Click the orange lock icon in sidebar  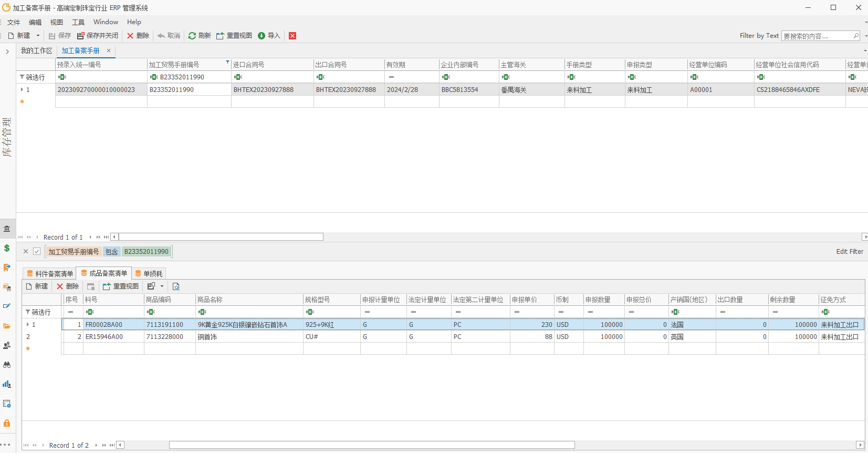click(7, 423)
